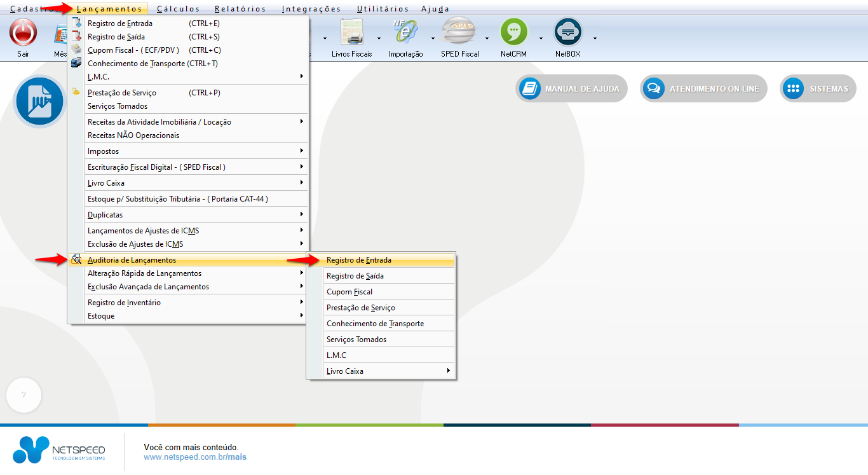Choose Registro de Saída in Auditoria submenu
The height and width of the screenshot is (475, 868).
coord(355,276)
